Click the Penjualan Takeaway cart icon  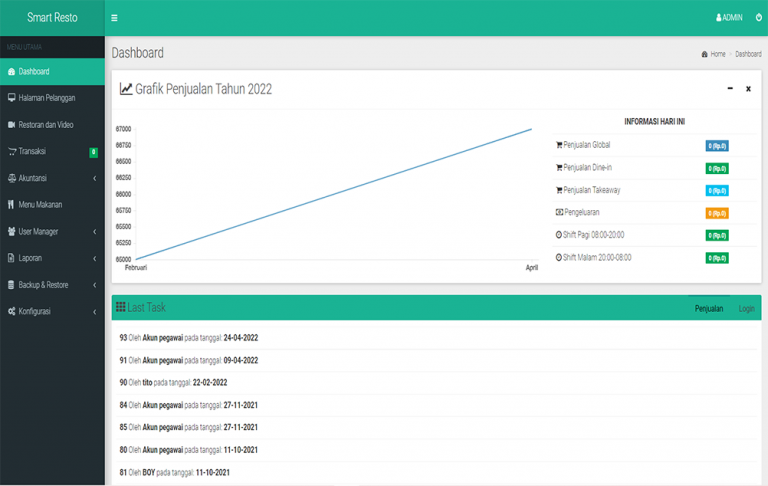[559, 190]
